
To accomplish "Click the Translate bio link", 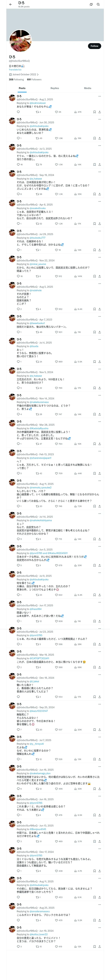I will 15,70.
